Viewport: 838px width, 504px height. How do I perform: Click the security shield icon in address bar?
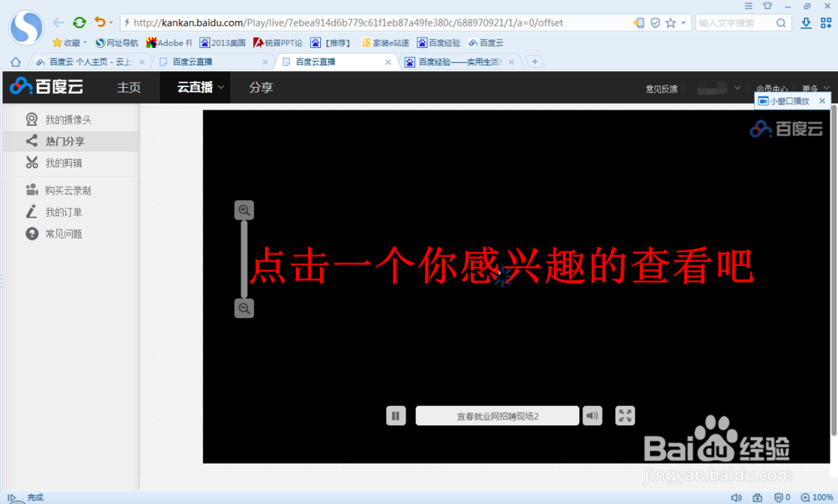(654, 23)
